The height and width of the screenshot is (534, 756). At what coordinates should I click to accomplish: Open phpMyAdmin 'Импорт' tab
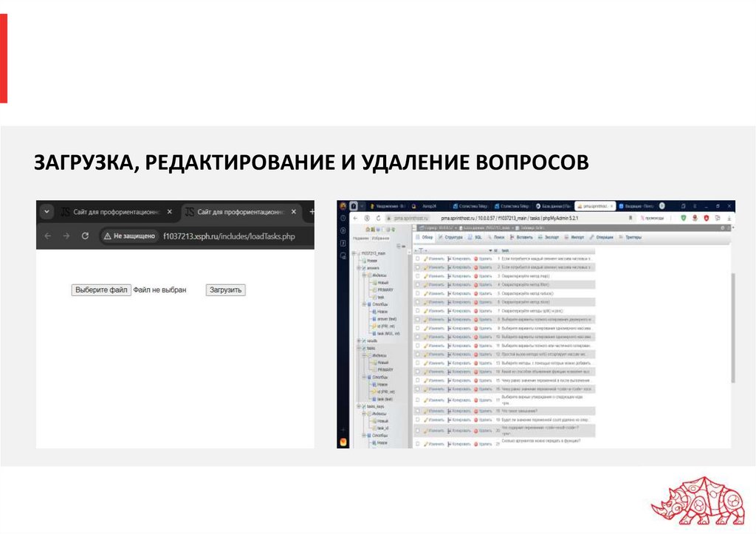tap(574, 237)
